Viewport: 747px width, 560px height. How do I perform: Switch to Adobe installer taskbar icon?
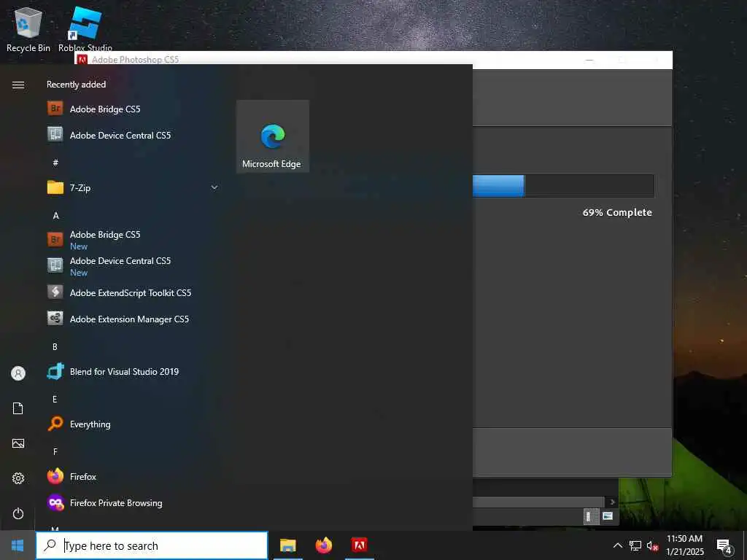pyautogui.click(x=359, y=545)
